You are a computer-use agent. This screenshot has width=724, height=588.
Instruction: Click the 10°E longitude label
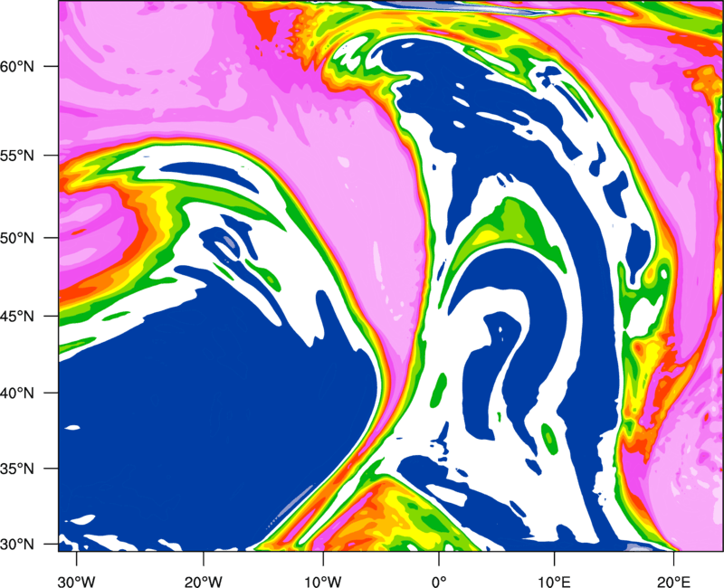554,582
